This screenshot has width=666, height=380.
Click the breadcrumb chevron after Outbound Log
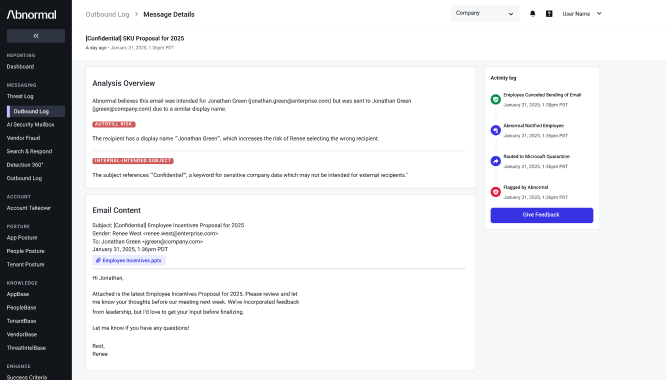136,14
